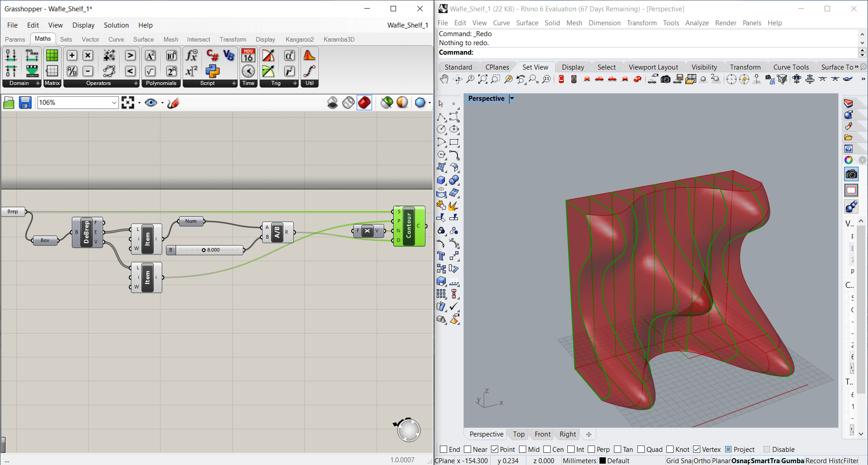Uncheck the Point osnap checkbox
Viewport: 868px width, 465px height.
(x=495, y=449)
